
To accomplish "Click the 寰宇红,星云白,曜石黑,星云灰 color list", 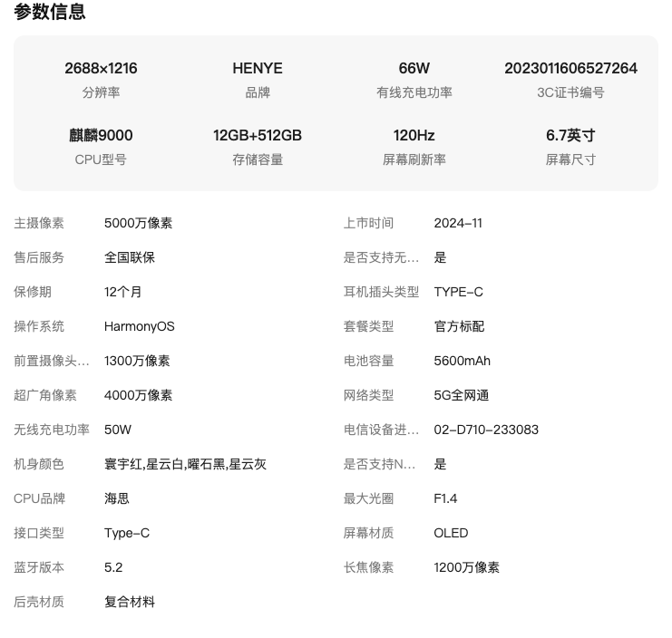I will pos(185,464).
